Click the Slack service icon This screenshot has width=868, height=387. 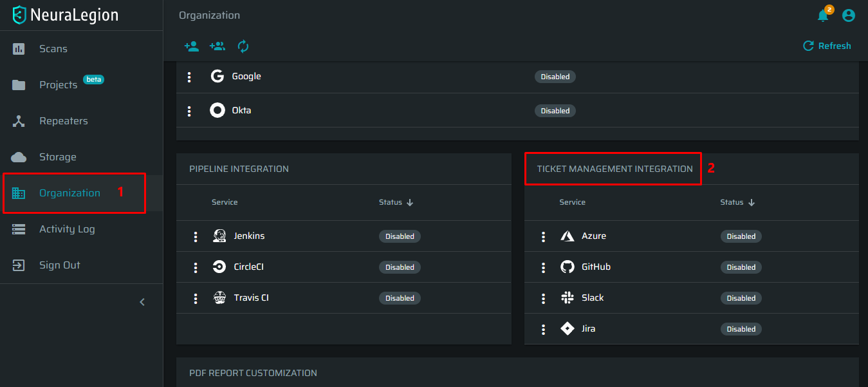567,298
